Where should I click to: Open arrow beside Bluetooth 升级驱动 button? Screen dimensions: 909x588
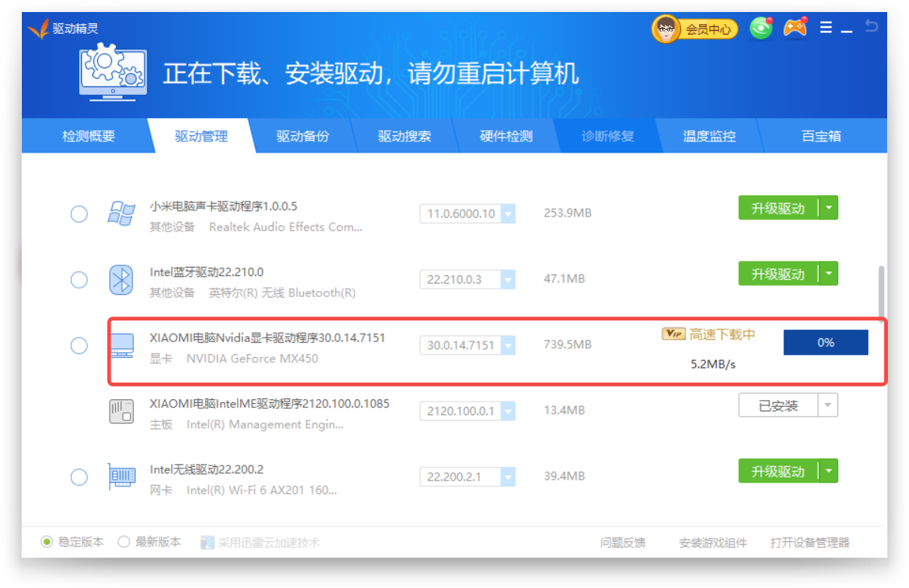[x=828, y=274]
